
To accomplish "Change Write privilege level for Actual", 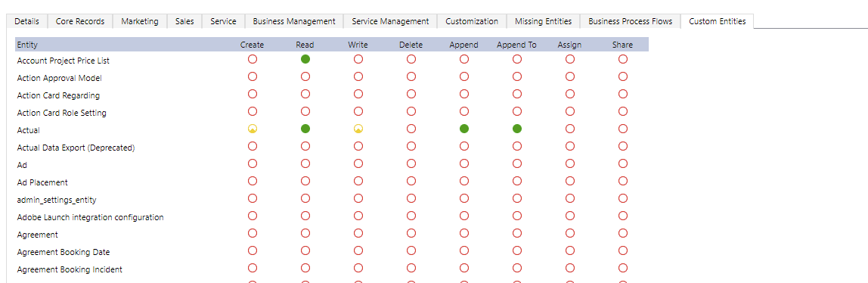I will click(x=358, y=129).
